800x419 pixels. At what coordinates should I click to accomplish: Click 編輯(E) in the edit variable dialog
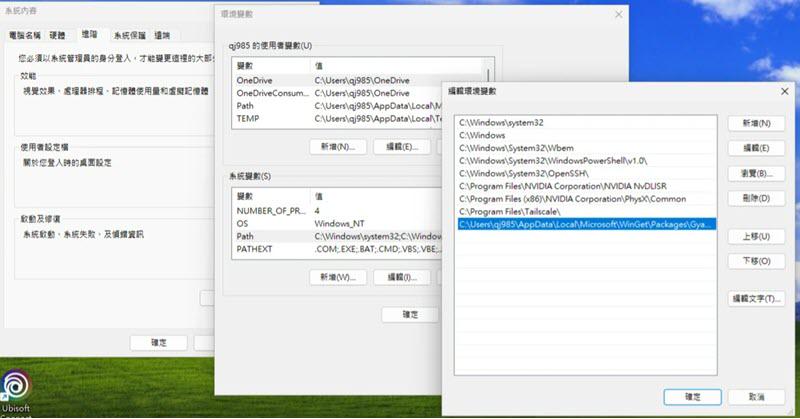tap(756, 148)
